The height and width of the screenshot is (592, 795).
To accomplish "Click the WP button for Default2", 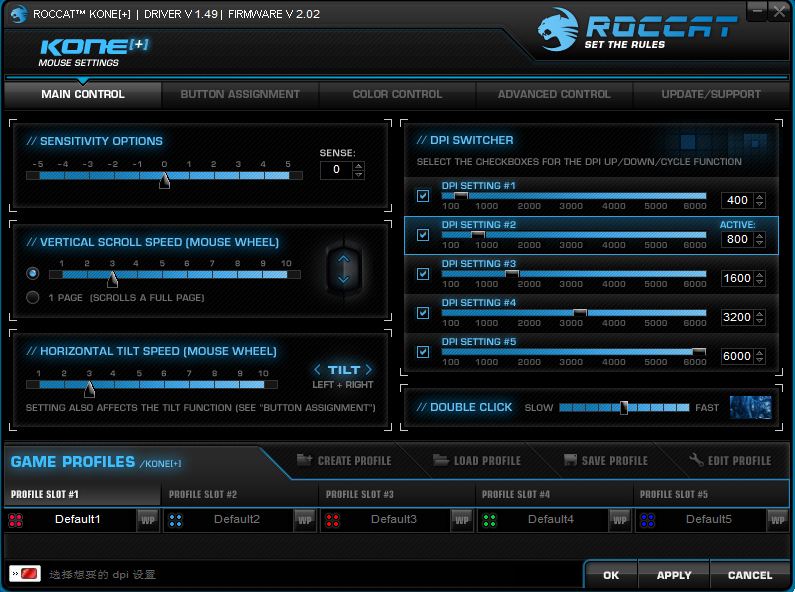I will click(305, 520).
